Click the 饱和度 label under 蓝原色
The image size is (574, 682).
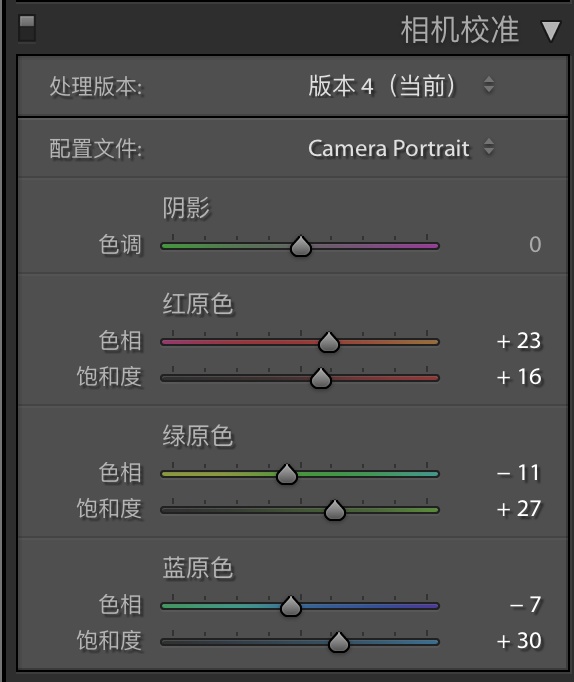[109, 641]
